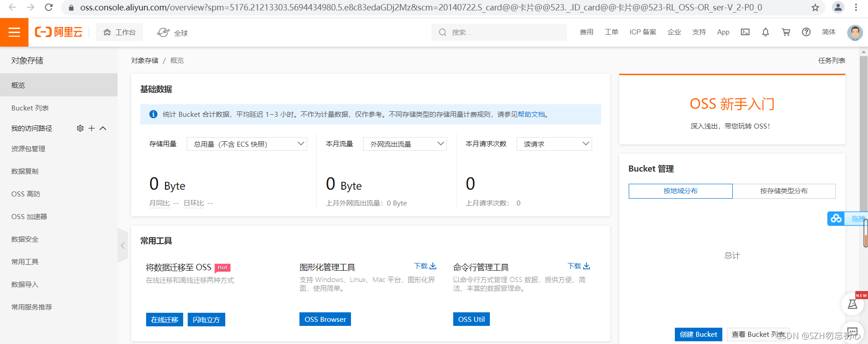Select 概览 in the sidebar

[59, 85]
